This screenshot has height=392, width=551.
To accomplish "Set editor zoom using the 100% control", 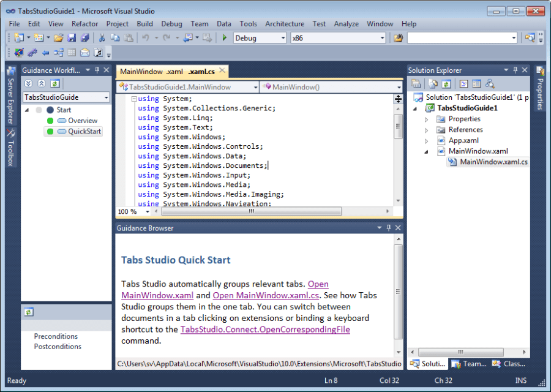I will tap(130, 211).
